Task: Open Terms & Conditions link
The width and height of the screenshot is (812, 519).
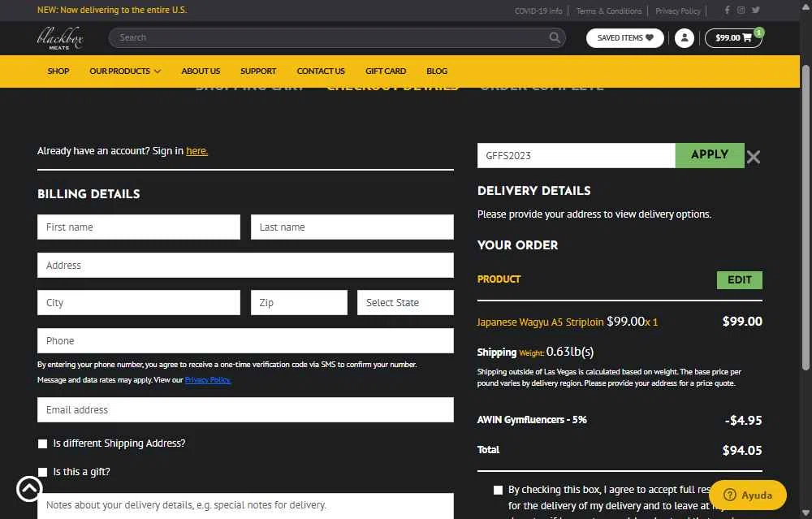Action: pos(608,11)
